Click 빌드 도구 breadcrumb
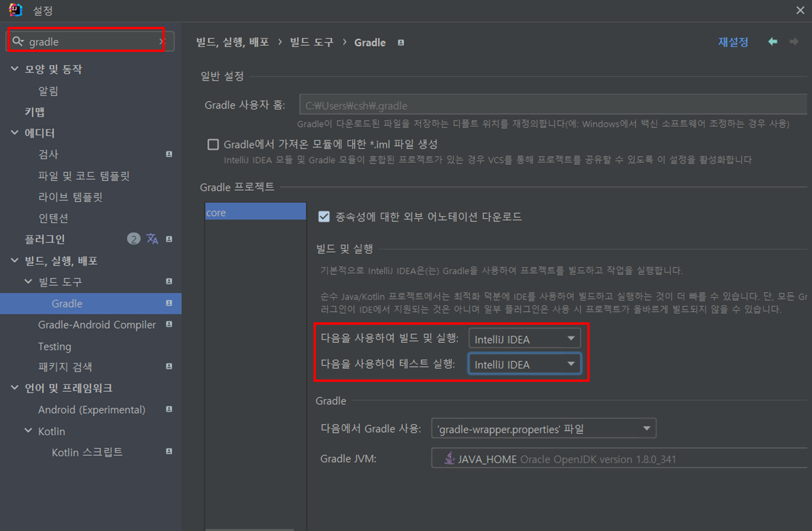Image resolution: width=812 pixels, height=531 pixels. click(x=312, y=42)
